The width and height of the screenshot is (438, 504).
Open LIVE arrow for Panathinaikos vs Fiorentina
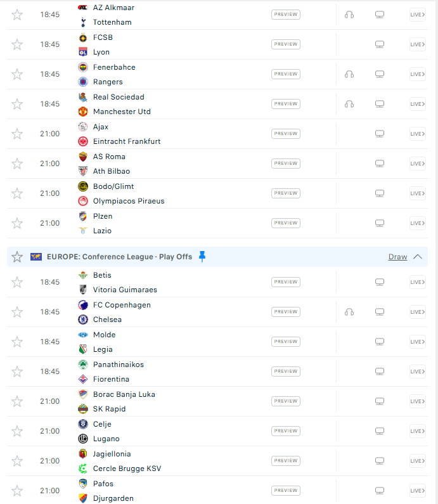418,372
